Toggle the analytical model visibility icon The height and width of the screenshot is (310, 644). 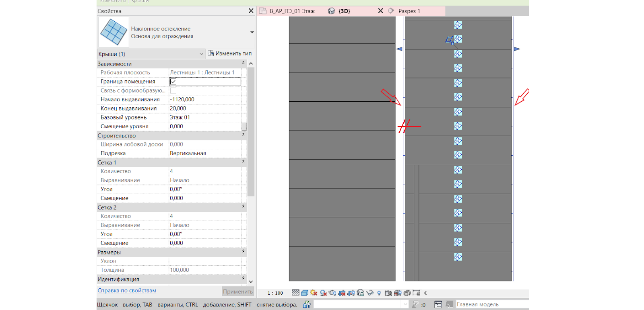pos(398,293)
